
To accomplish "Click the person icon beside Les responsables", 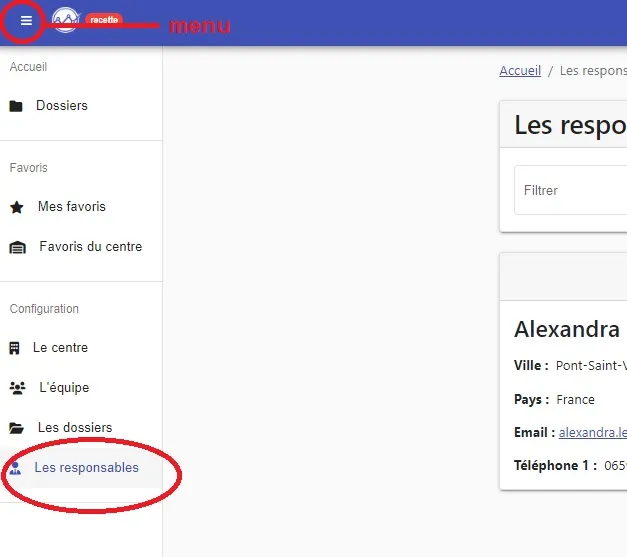I will [x=16, y=468].
